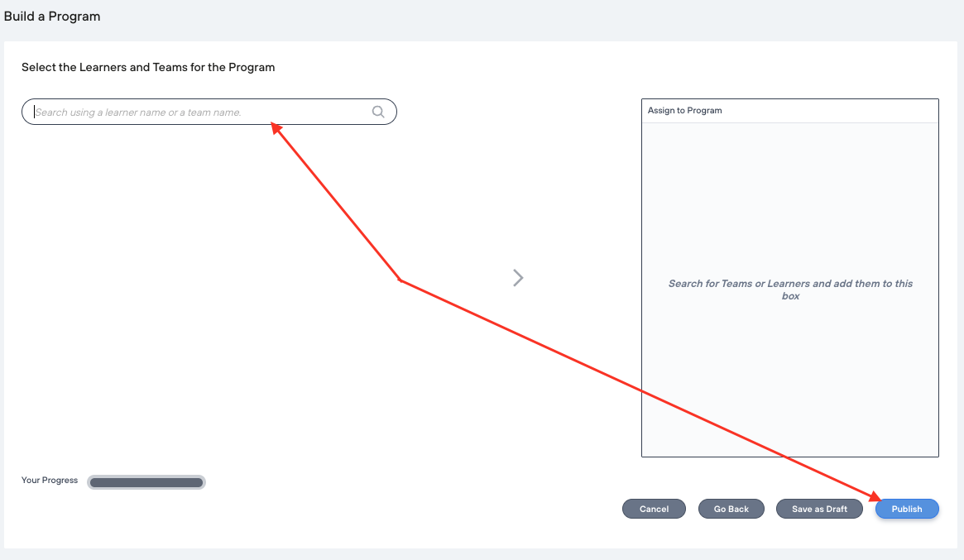The image size is (964, 560).
Task: Click the Go Back button
Action: [731, 509]
